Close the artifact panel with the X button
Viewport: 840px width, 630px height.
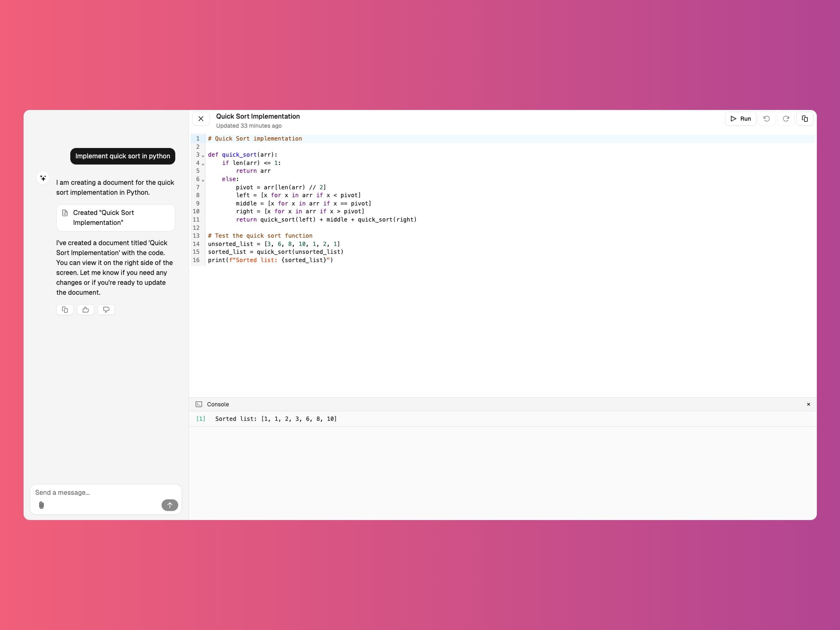pyautogui.click(x=201, y=119)
